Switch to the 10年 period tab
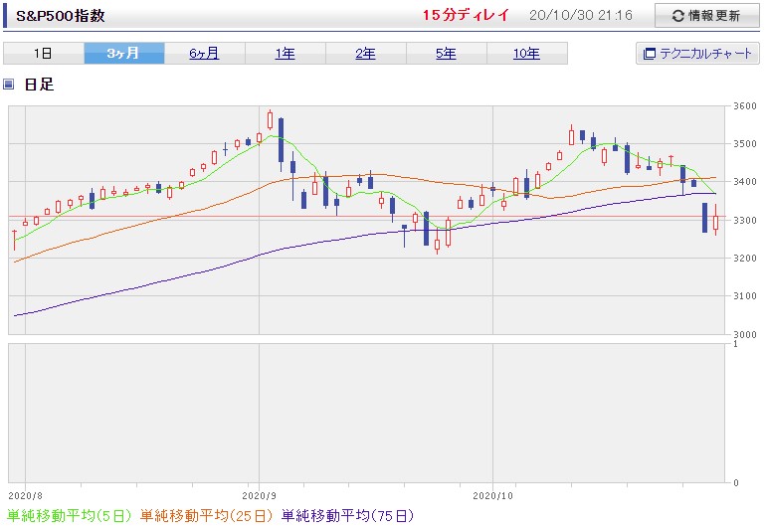This screenshot has width=766, height=532. pos(527,54)
